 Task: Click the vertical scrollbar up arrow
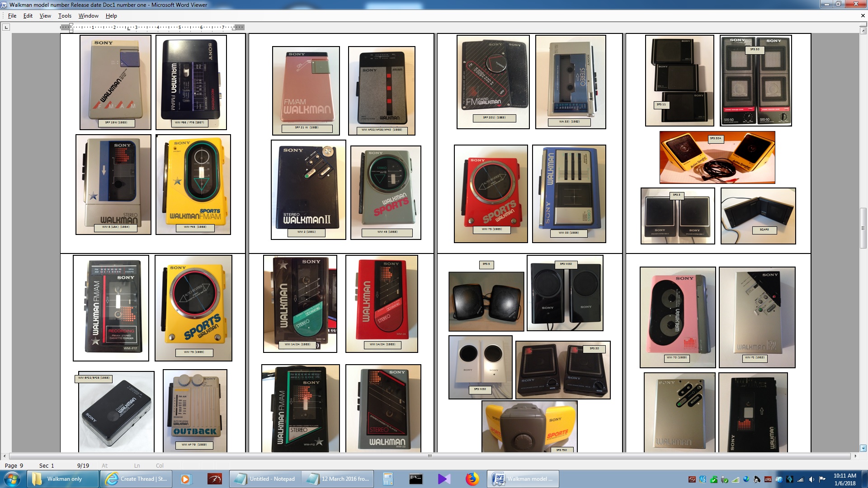863,30
